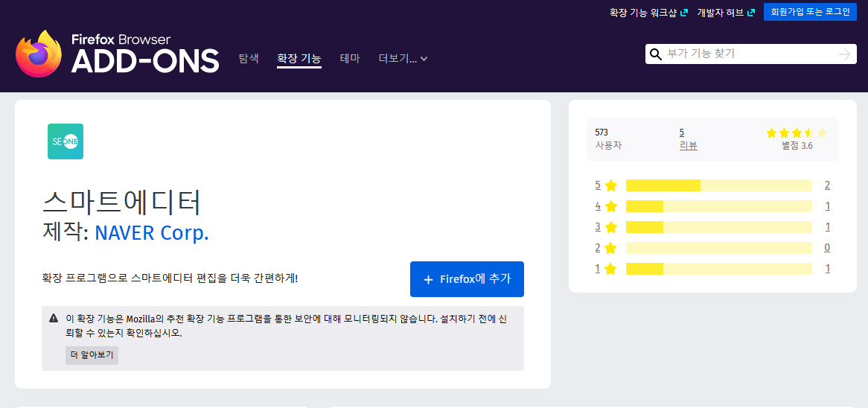Open the 개발자 허브 external link
Image resolution: width=868 pixels, height=408 pixels.
726,12
